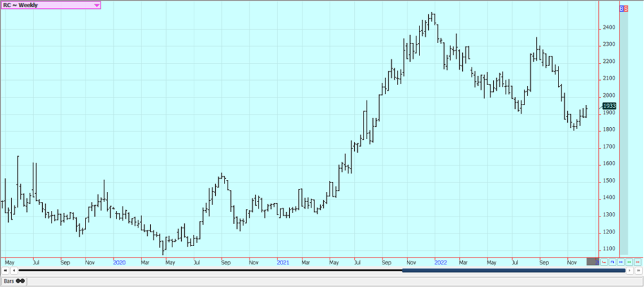Click the 2022 year label on date axis

pos(441,262)
